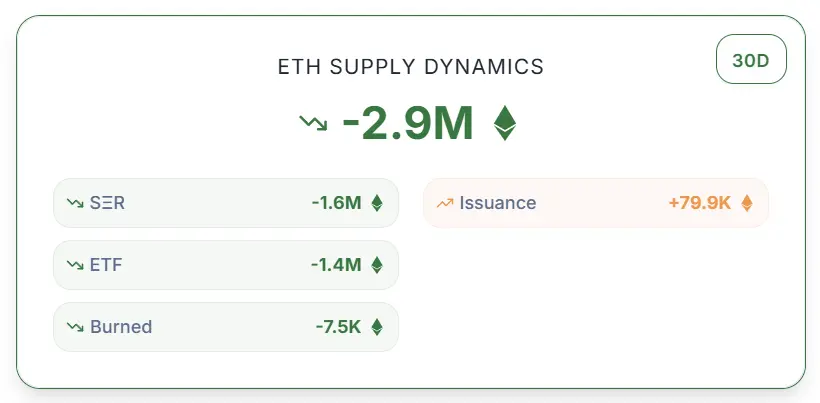Click the orange Ethereum icon in Issuance row

pyautogui.click(x=747, y=203)
